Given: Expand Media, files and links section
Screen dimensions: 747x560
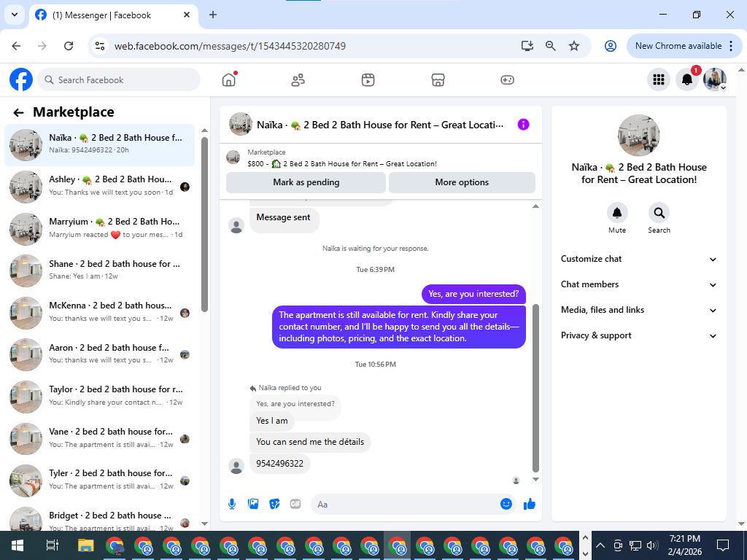Looking at the screenshot, I should 639,310.
